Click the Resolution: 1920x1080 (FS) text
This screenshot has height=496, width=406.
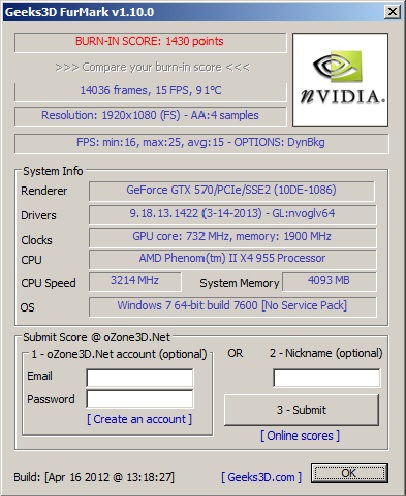[x=150, y=115]
